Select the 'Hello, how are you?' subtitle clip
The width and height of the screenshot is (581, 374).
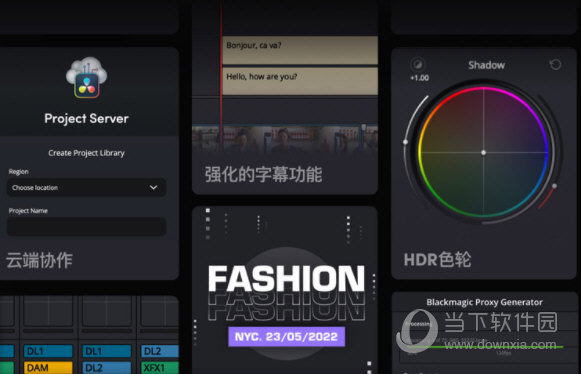300,81
